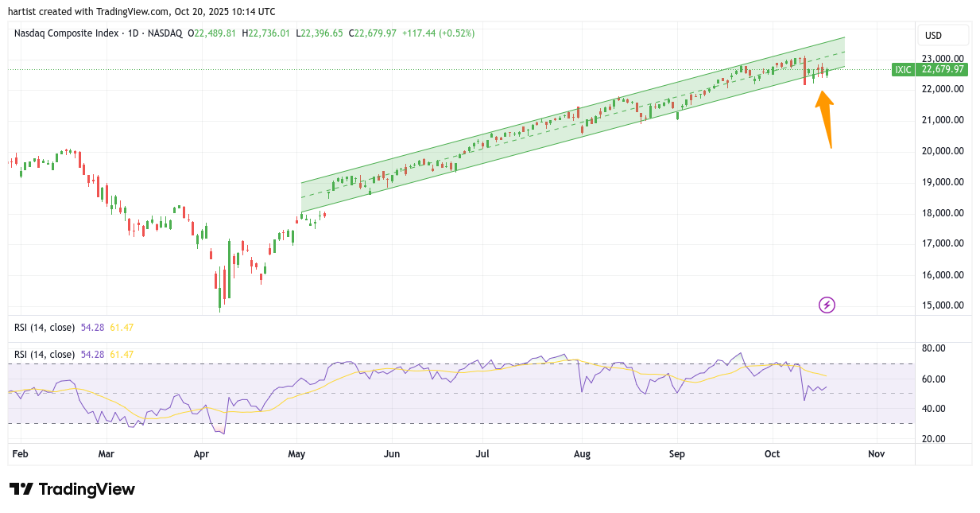Click the 15,000.00 price axis label
980x513 pixels.
(x=943, y=305)
